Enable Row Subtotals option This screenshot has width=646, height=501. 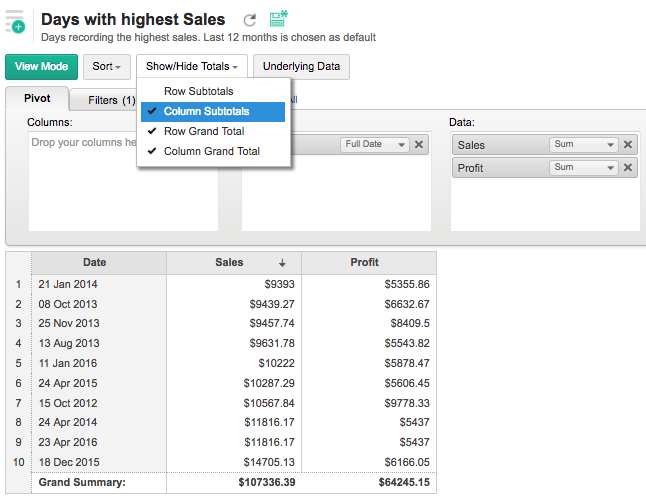[x=198, y=92]
